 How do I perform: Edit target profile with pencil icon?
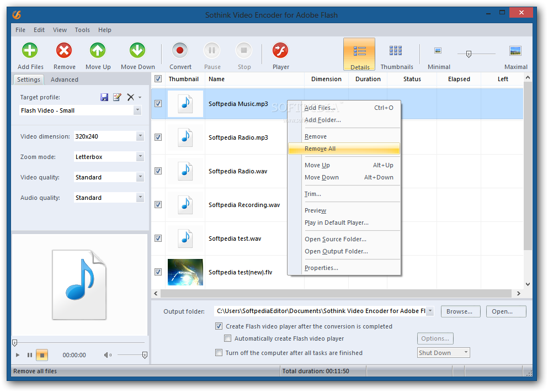click(117, 97)
